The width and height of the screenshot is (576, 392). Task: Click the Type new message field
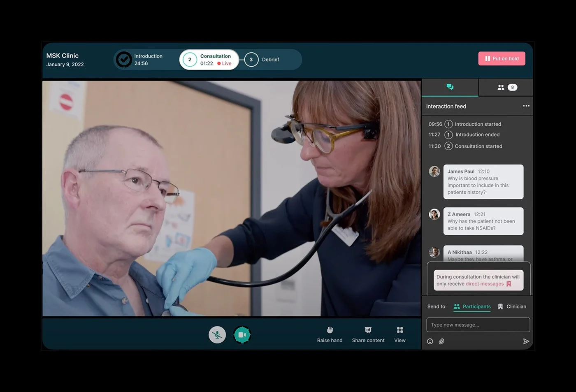pos(478,325)
